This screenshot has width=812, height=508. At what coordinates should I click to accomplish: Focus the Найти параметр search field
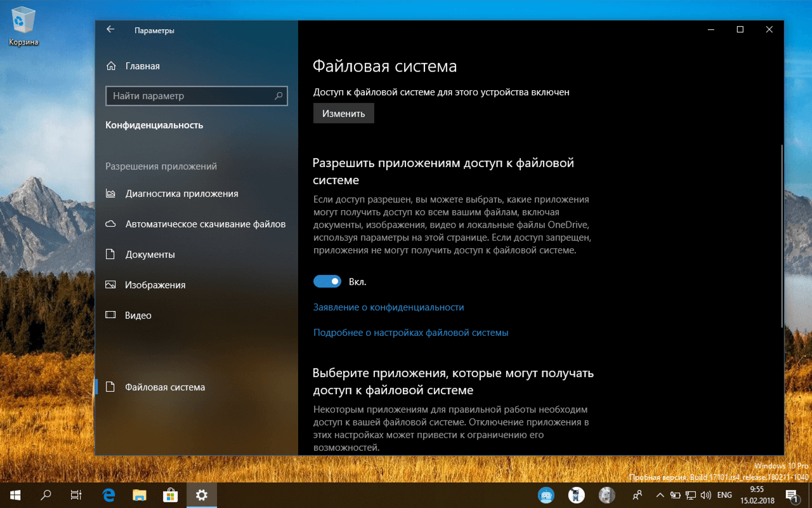coord(197,96)
